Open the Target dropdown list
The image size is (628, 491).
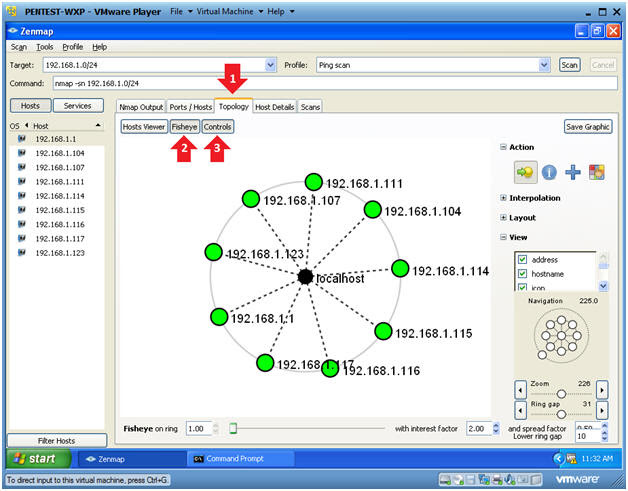click(271, 64)
